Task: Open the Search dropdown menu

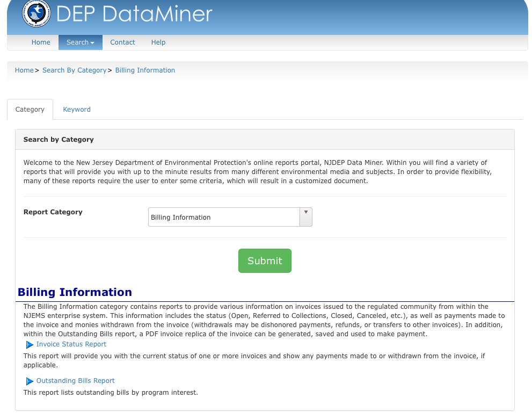Action: [81, 42]
